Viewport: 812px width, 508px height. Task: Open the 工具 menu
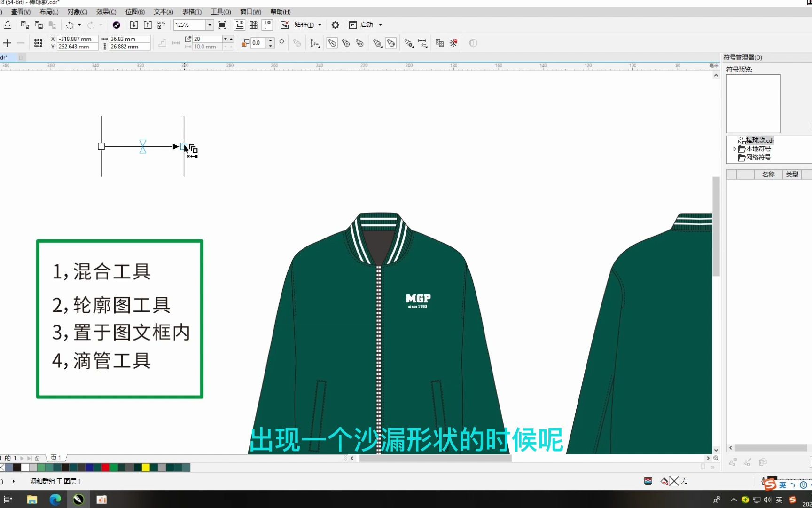tap(220, 12)
